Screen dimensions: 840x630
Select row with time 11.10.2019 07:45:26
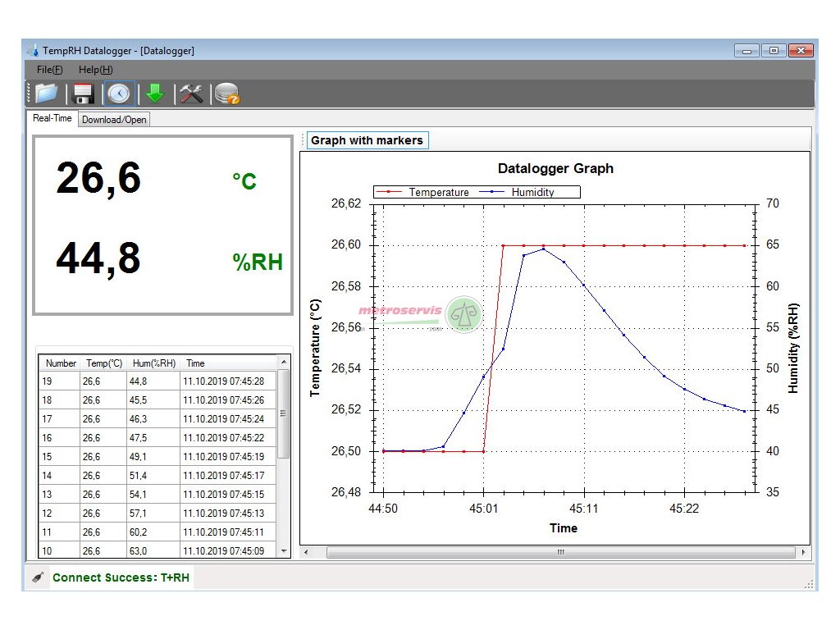click(x=157, y=400)
